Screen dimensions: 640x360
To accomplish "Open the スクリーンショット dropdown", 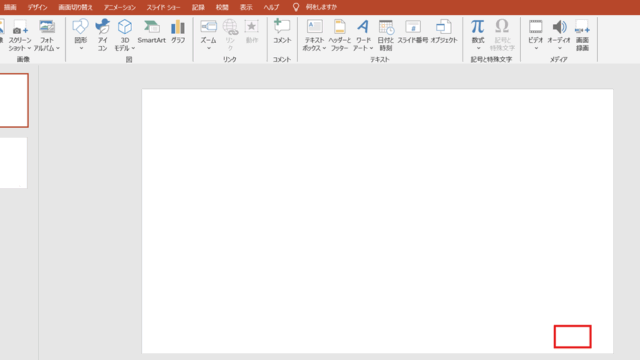I will coord(20,36).
